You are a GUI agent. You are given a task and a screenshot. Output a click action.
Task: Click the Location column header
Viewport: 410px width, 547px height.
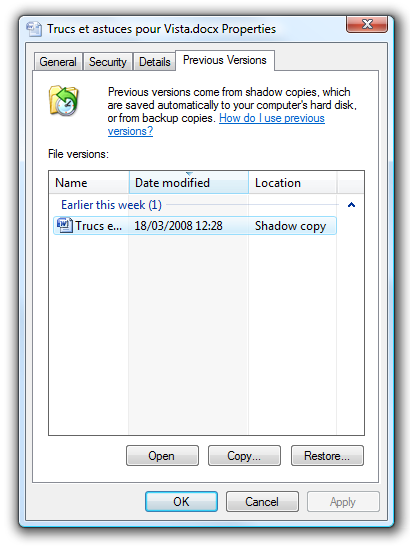click(292, 182)
